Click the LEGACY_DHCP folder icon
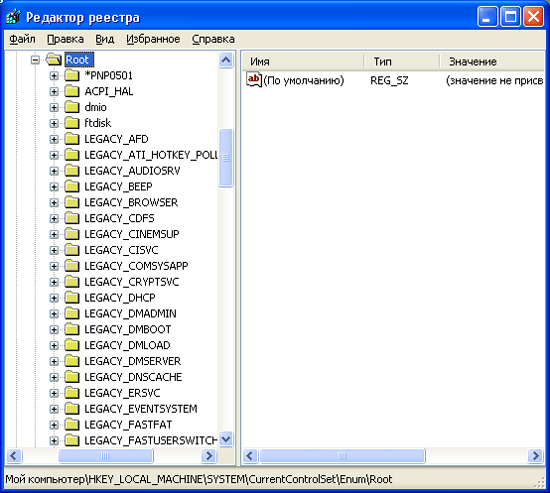The image size is (550, 493). coord(72,298)
